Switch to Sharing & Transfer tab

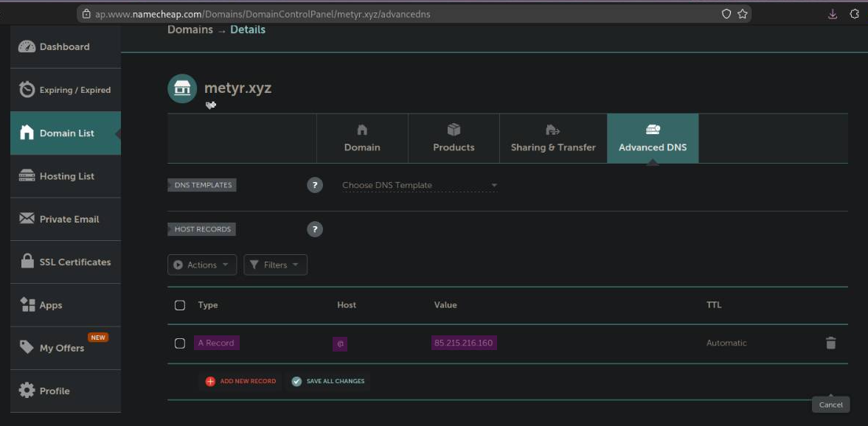coord(553,139)
